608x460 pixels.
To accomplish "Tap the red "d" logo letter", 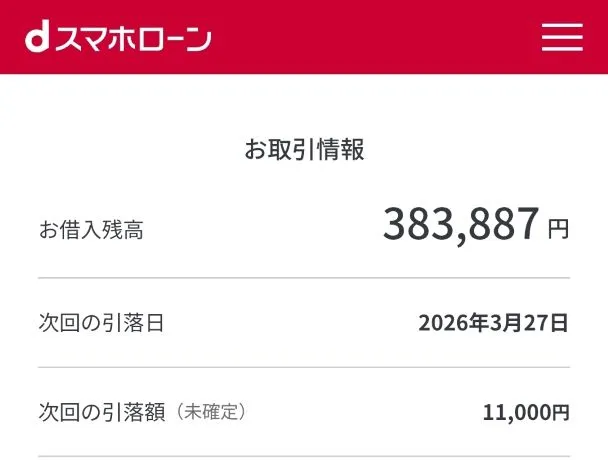I will coord(37,38).
